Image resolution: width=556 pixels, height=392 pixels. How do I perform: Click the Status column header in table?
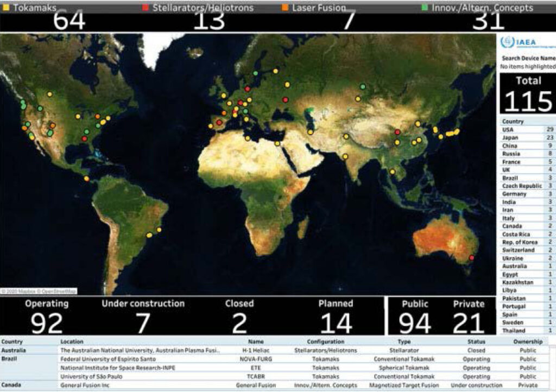pyautogui.click(x=476, y=342)
